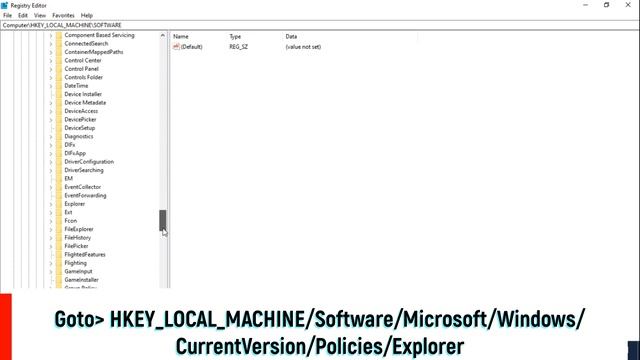Select the Explorer folder icon

[x=59, y=204]
